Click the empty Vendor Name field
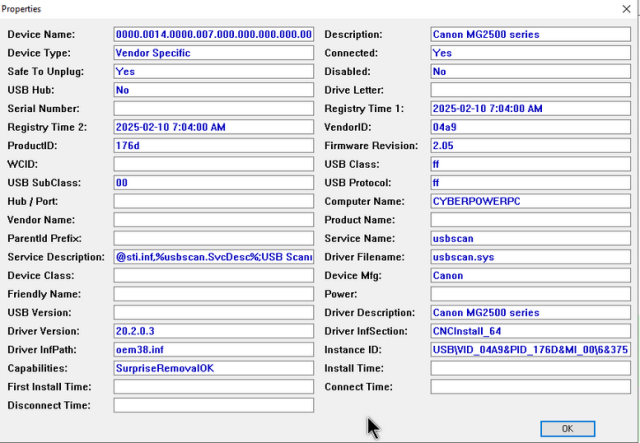The height and width of the screenshot is (443, 640). click(x=213, y=220)
